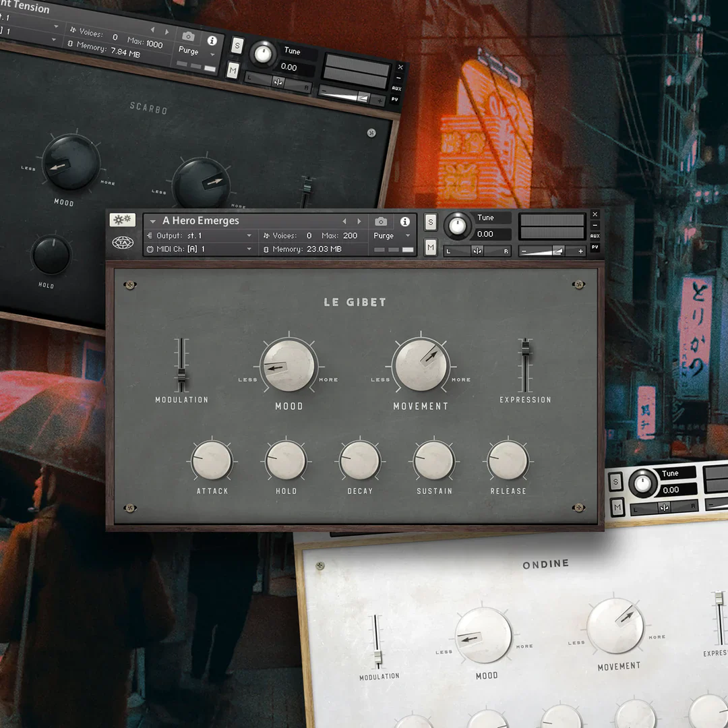
Task: Click the Tune knob in Ondine header
Action: click(x=642, y=483)
